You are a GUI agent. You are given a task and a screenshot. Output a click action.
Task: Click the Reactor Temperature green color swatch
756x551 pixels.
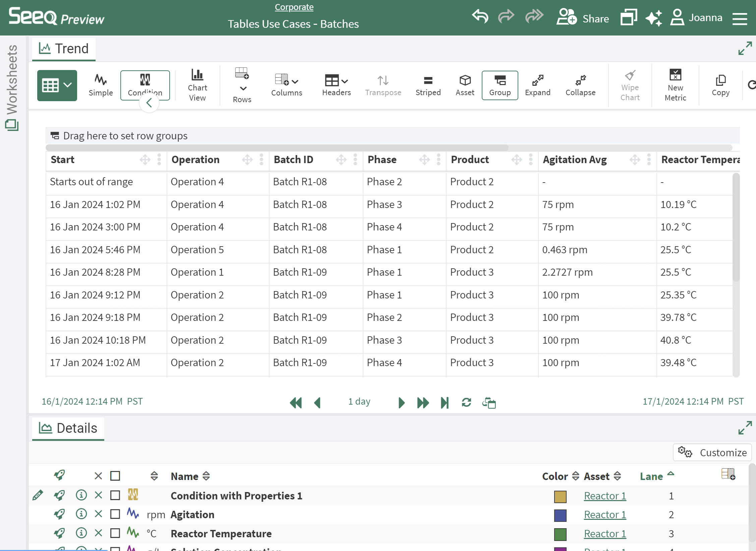coord(560,534)
